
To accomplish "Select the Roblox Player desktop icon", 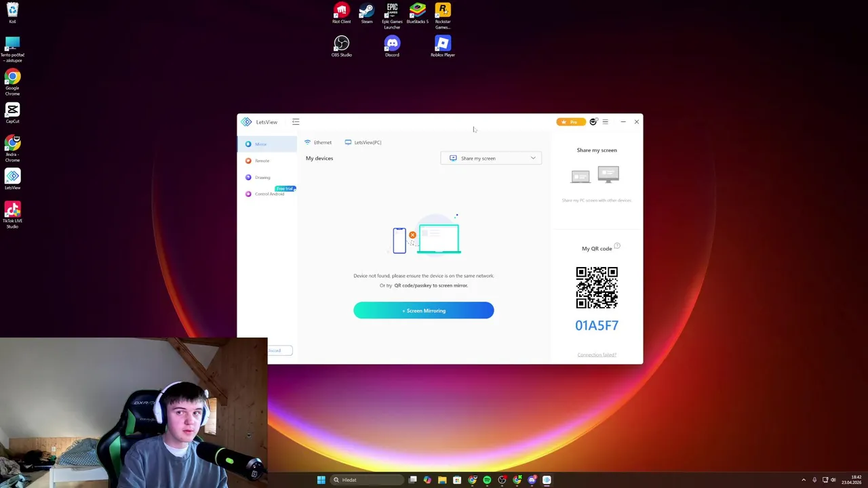I will [443, 47].
